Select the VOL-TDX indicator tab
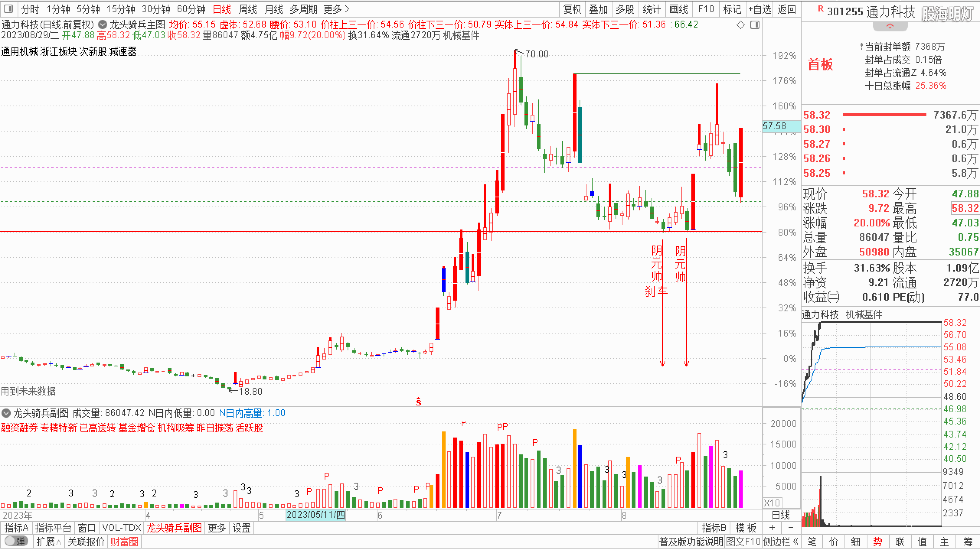 click(x=122, y=528)
